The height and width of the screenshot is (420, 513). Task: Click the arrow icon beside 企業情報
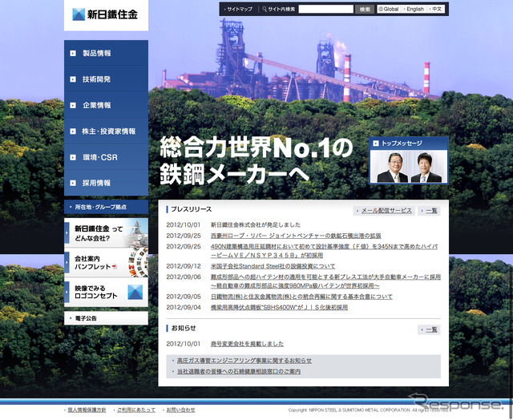(73, 105)
